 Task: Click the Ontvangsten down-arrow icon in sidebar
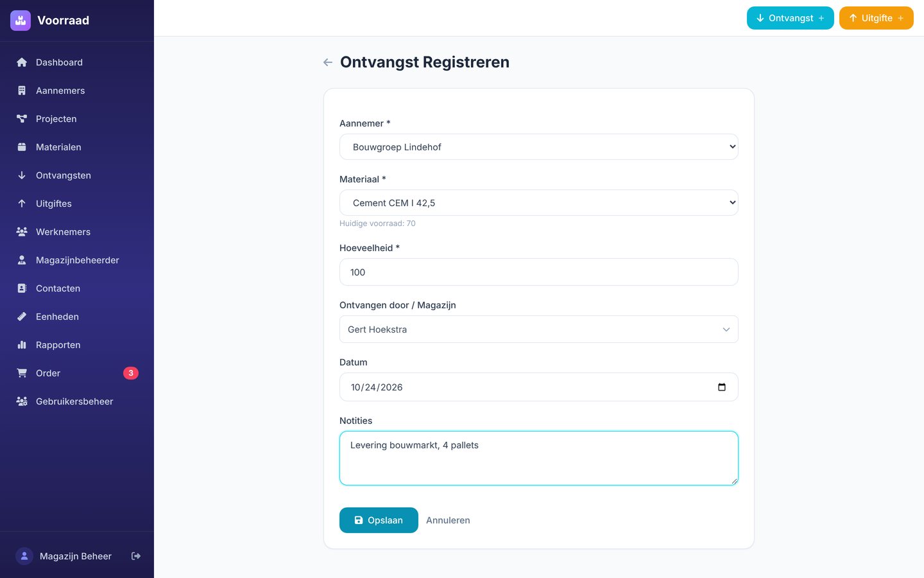(22, 175)
